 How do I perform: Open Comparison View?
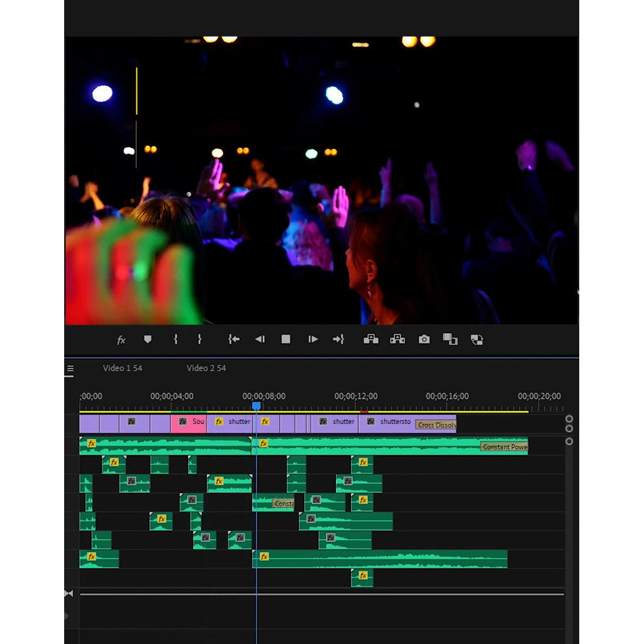tap(450, 339)
